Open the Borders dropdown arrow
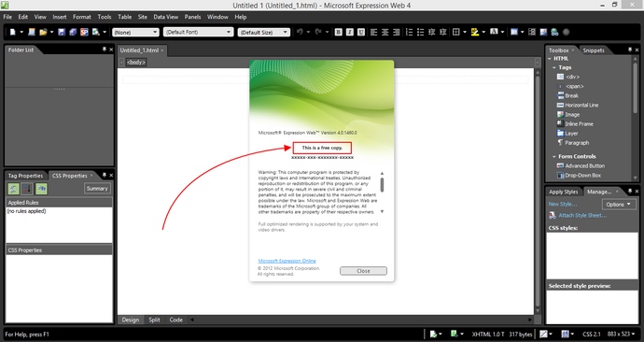 [x=465, y=32]
